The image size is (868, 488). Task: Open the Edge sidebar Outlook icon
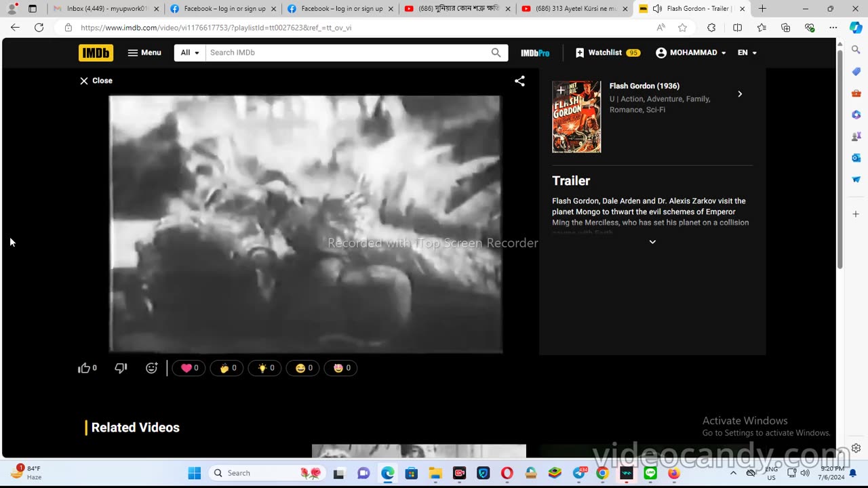click(x=856, y=158)
